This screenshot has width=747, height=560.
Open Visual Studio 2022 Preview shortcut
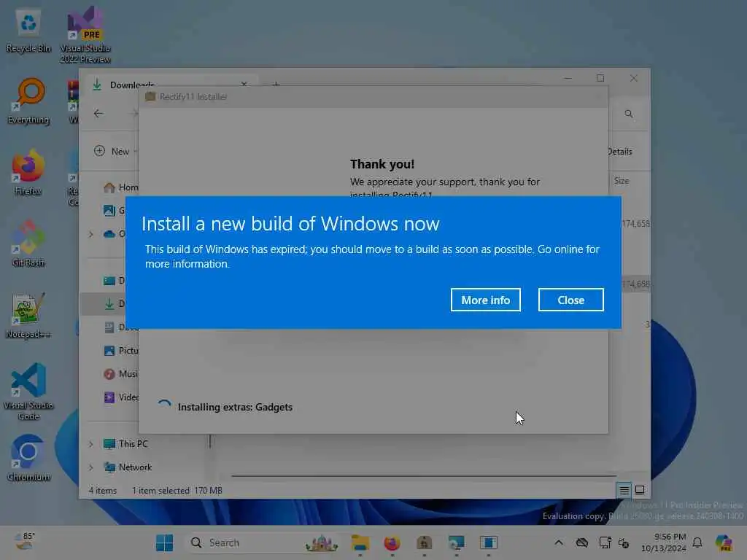85,35
